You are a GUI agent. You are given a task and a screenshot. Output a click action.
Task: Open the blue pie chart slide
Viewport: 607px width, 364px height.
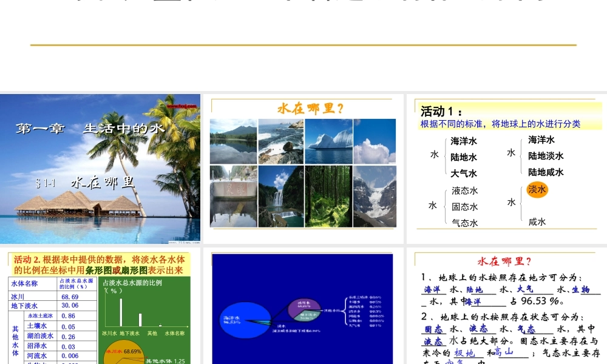point(303,306)
